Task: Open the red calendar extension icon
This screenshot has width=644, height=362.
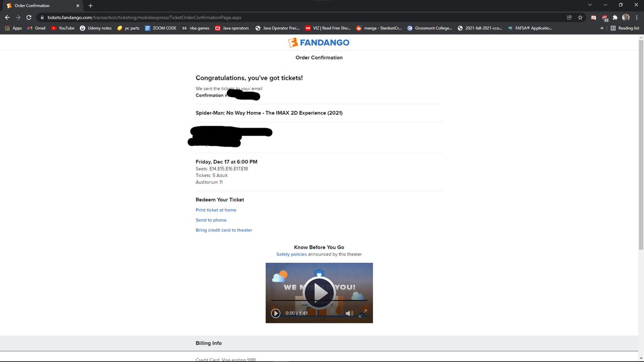Action: coord(594,17)
